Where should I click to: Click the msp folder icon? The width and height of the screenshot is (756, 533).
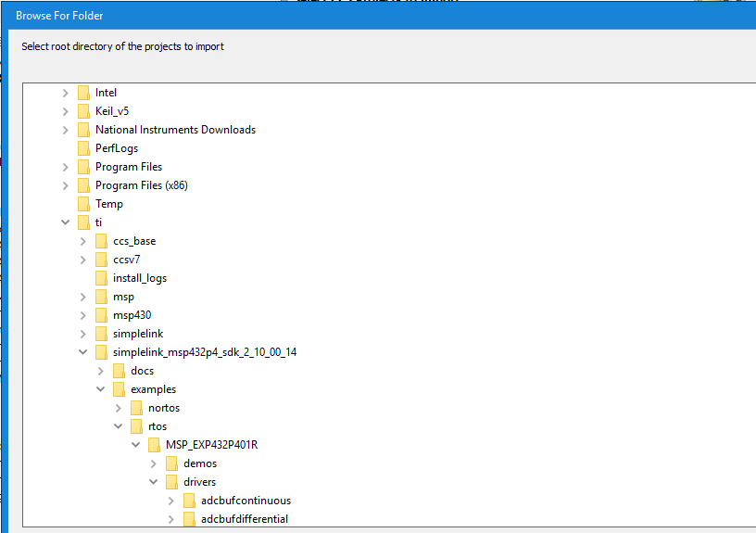click(101, 297)
